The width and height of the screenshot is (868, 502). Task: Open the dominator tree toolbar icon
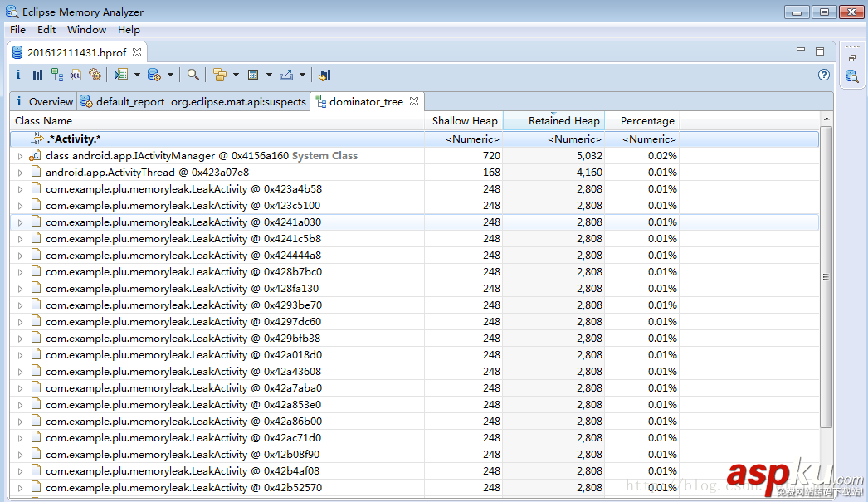[x=56, y=75]
